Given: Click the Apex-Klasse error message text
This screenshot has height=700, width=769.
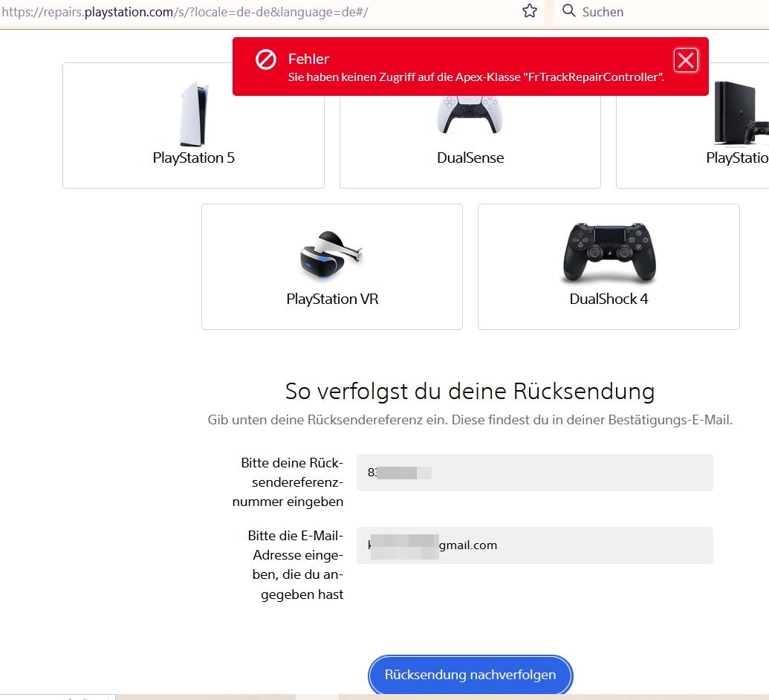Looking at the screenshot, I should coord(476,77).
